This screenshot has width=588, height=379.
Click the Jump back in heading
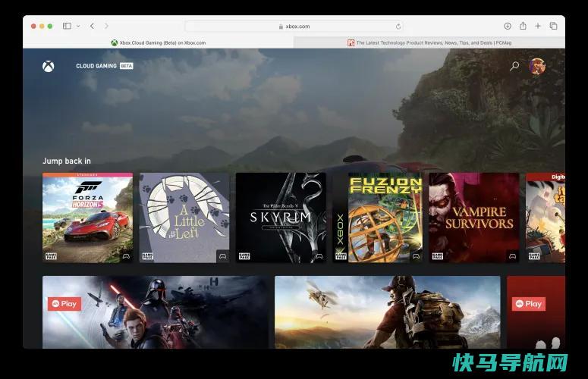point(67,161)
